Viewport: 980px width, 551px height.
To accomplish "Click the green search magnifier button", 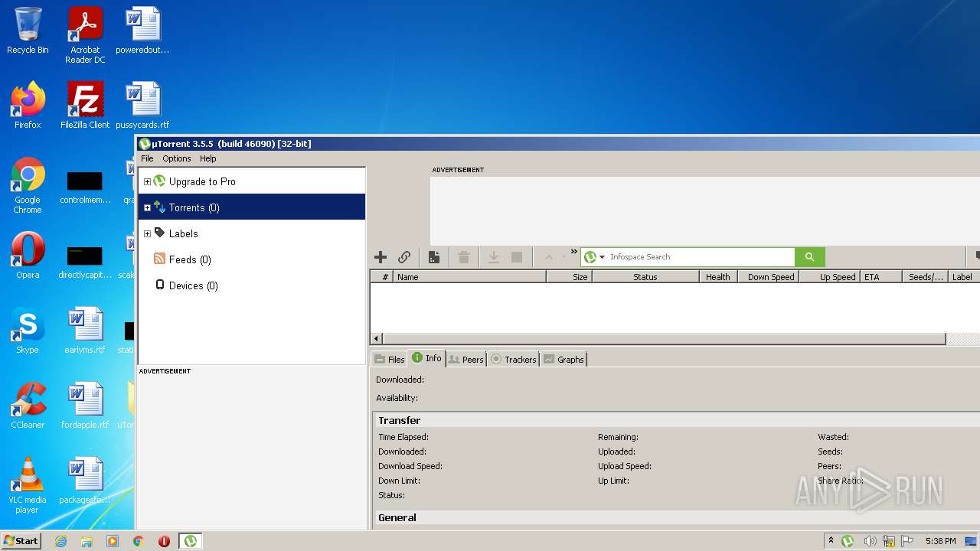I will pyautogui.click(x=810, y=257).
